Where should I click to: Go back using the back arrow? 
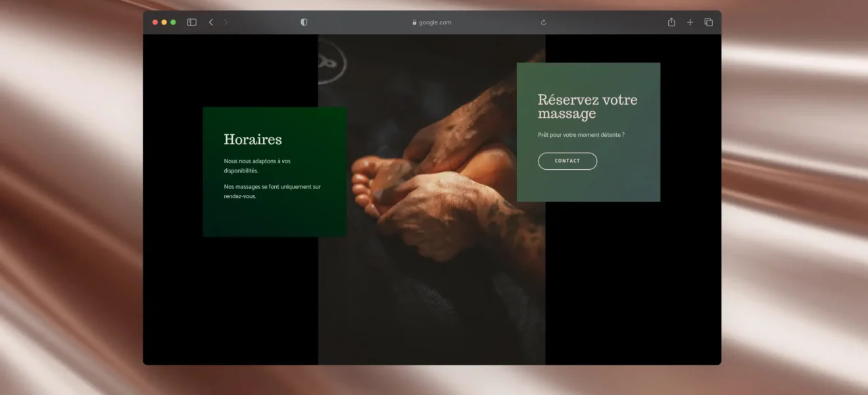(x=211, y=22)
